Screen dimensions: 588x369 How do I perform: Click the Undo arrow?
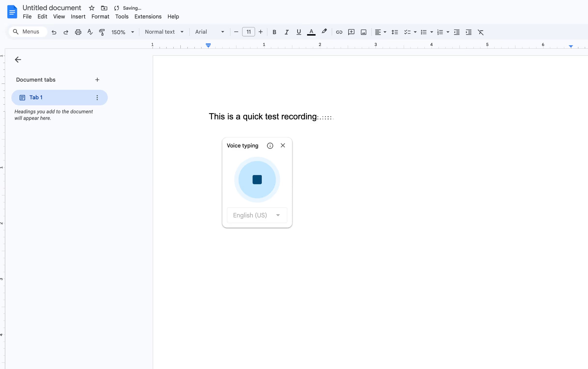coord(54,32)
